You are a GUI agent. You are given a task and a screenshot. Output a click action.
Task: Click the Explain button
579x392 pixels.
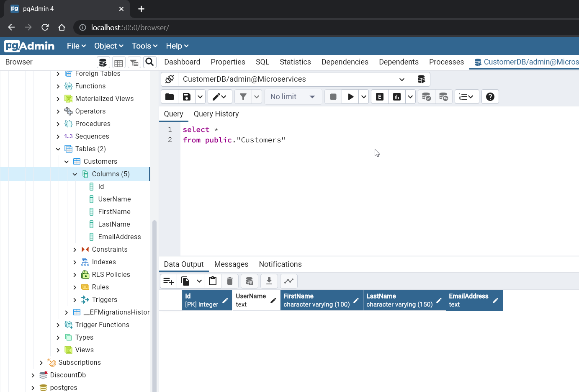(380, 97)
